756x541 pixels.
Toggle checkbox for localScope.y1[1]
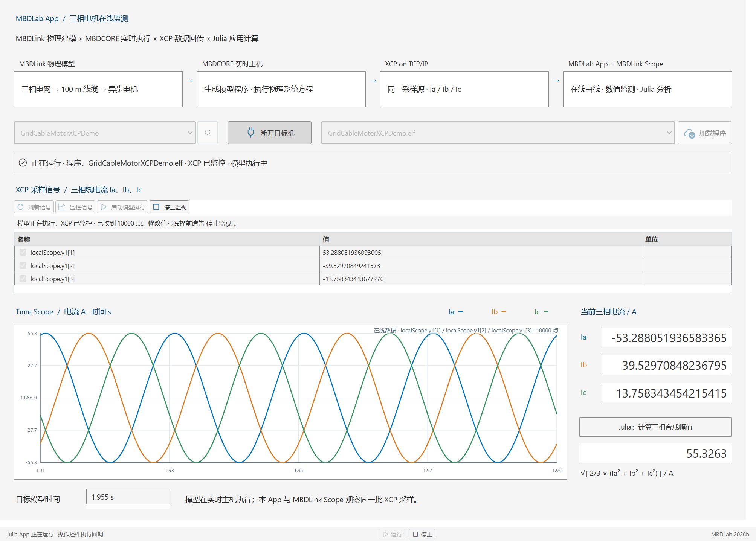coord(23,252)
